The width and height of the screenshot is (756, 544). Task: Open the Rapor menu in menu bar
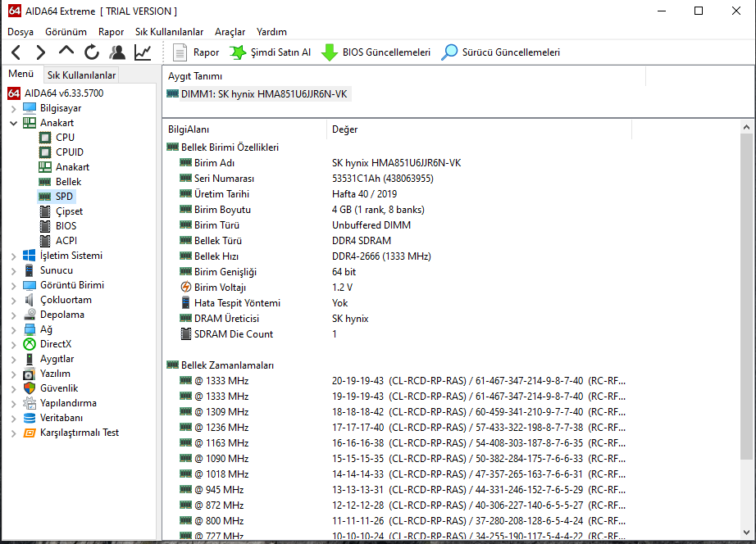click(111, 32)
